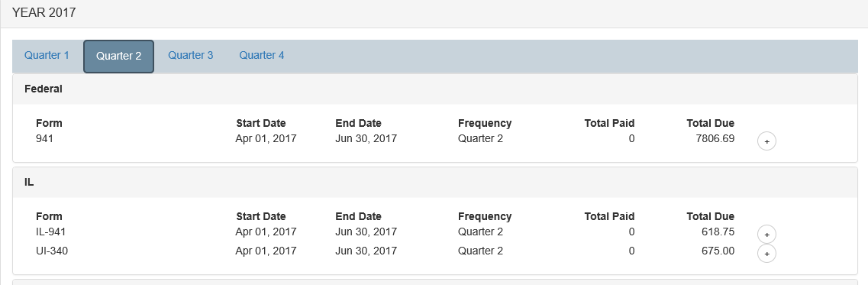Viewport: 868px width, 285px height.
Task: Select the IL-941 form name
Action: point(51,232)
